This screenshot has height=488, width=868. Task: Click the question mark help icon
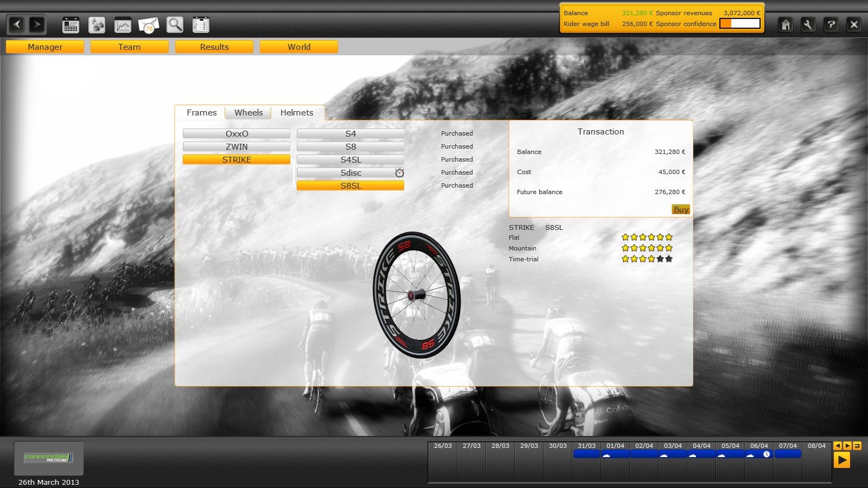pos(831,24)
